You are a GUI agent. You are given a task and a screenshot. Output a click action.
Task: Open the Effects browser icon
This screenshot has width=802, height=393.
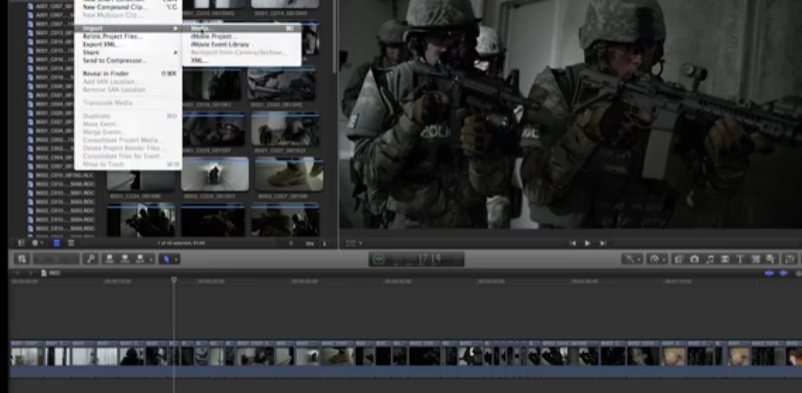coord(678,259)
